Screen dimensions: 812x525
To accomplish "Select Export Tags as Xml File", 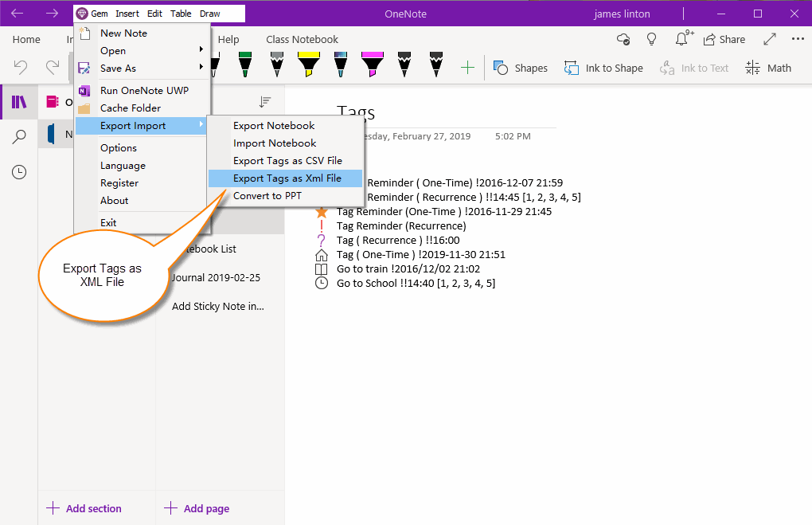I will pos(285,178).
